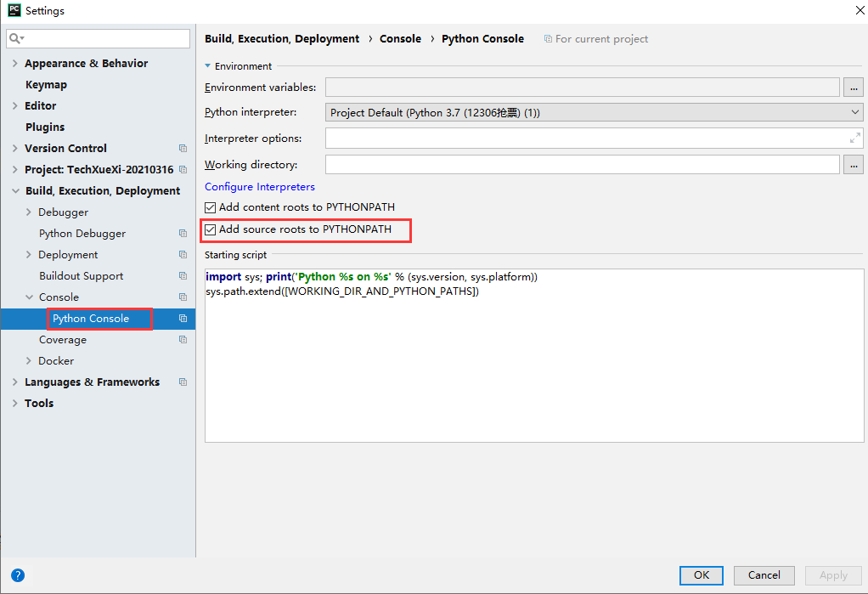
Task: Click inside the Starting script editor
Action: click(x=534, y=356)
